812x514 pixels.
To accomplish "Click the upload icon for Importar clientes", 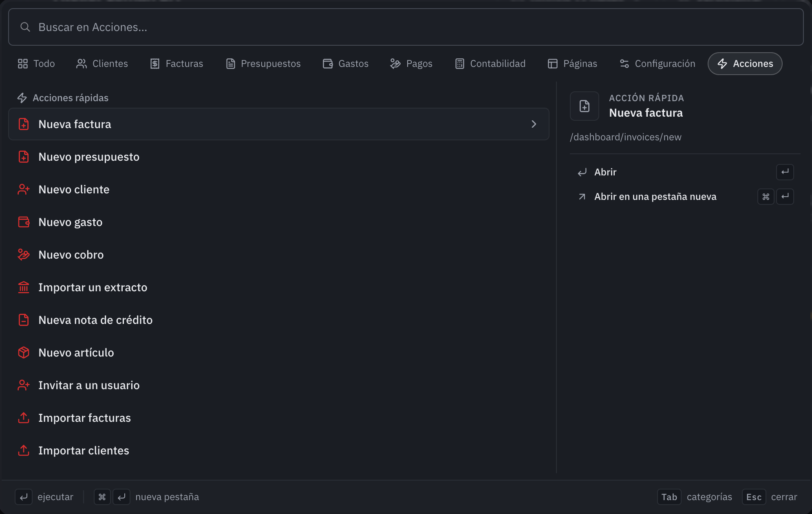I will (24, 450).
